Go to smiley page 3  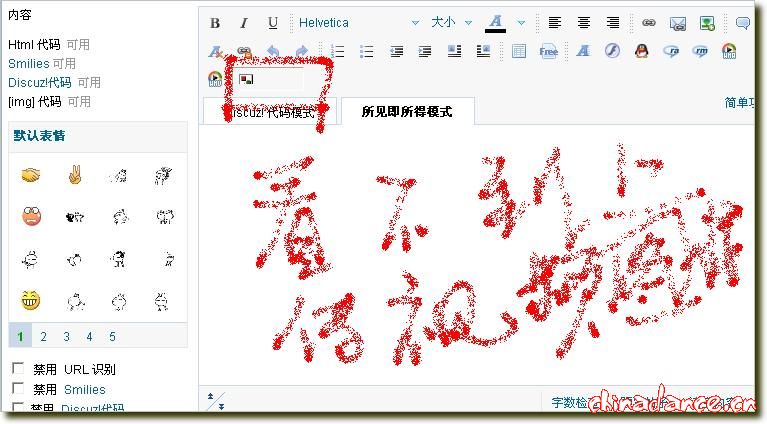pyautogui.click(x=67, y=336)
